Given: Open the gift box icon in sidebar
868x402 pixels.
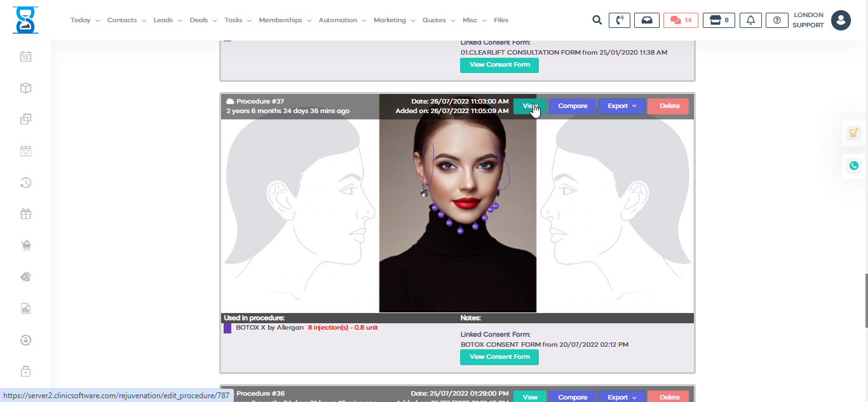Looking at the screenshot, I should tap(25, 214).
